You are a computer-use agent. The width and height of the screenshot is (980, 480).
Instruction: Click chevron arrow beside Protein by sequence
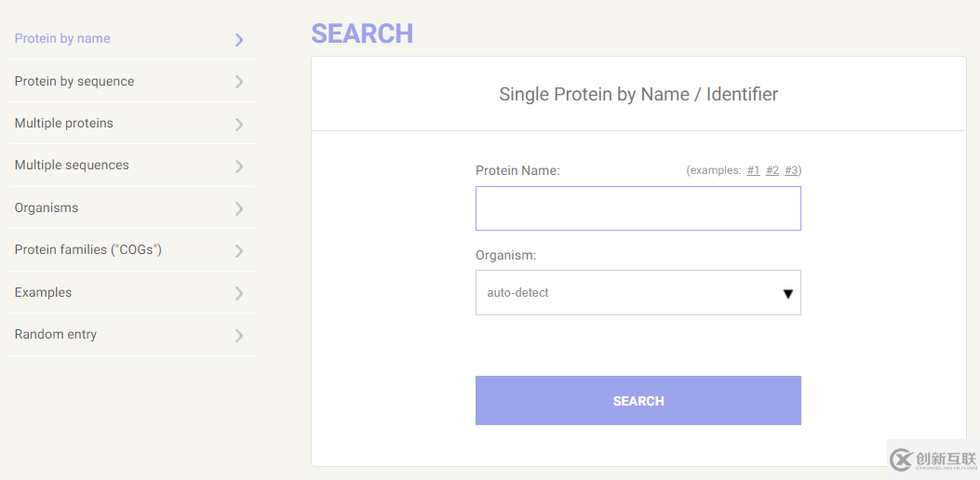click(x=239, y=82)
